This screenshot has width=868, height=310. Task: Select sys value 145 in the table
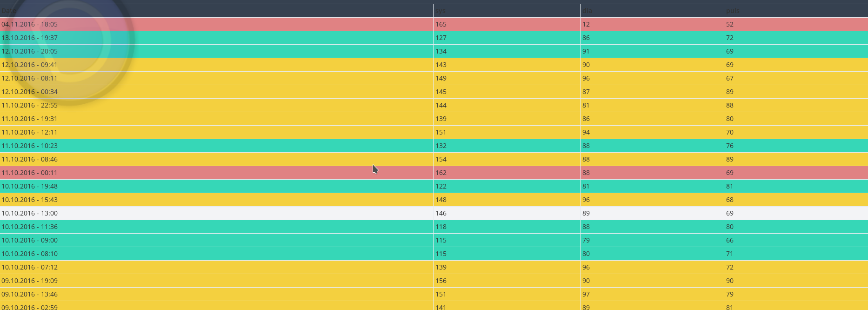click(507, 92)
